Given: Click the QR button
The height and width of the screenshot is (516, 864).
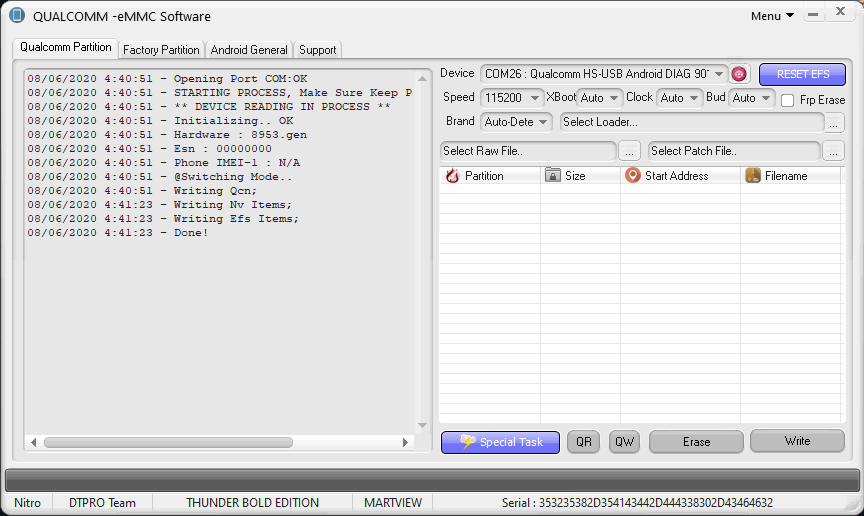Looking at the screenshot, I should coord(584,442).
